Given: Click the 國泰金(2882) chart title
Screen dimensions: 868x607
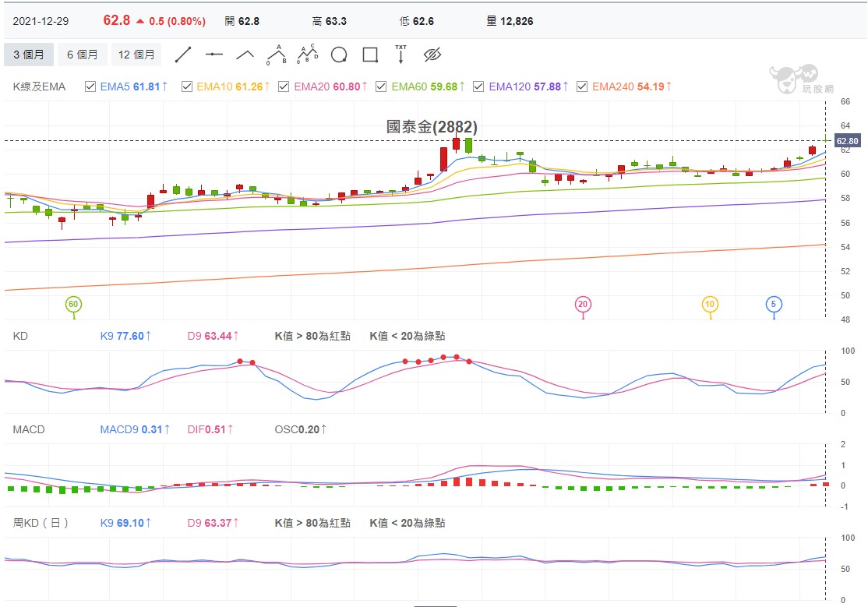Looking at the screenshot, I should pos(432,127).
